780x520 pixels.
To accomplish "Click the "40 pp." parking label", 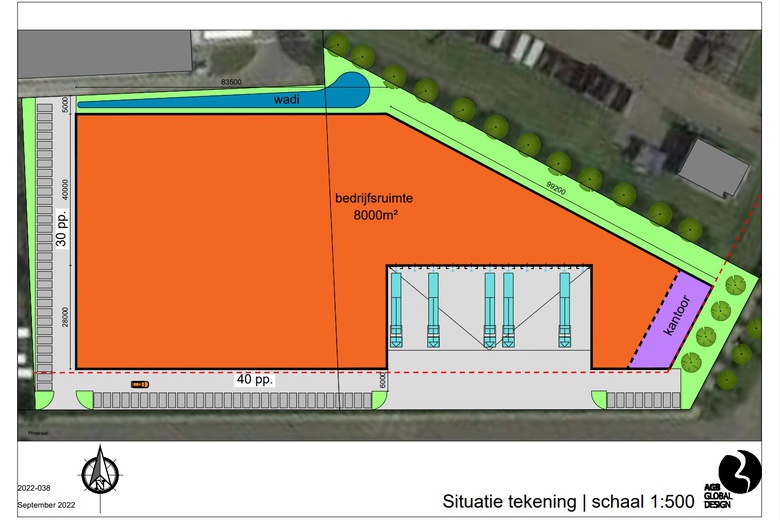I will 255,380.
